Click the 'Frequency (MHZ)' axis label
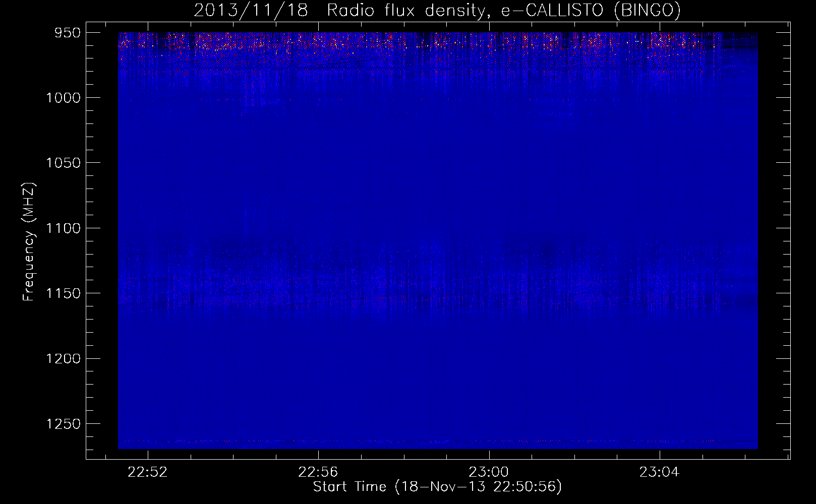The image size is (816, 504). coord(29,242)
